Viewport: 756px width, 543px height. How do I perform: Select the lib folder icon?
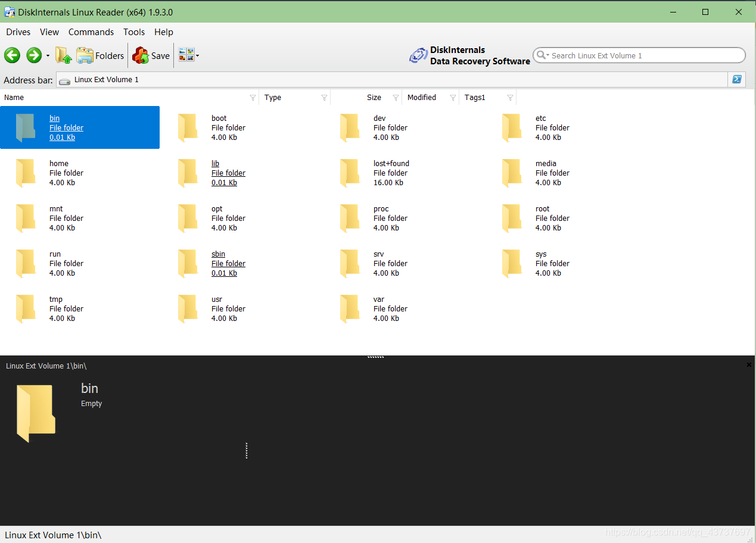(188, 173)
